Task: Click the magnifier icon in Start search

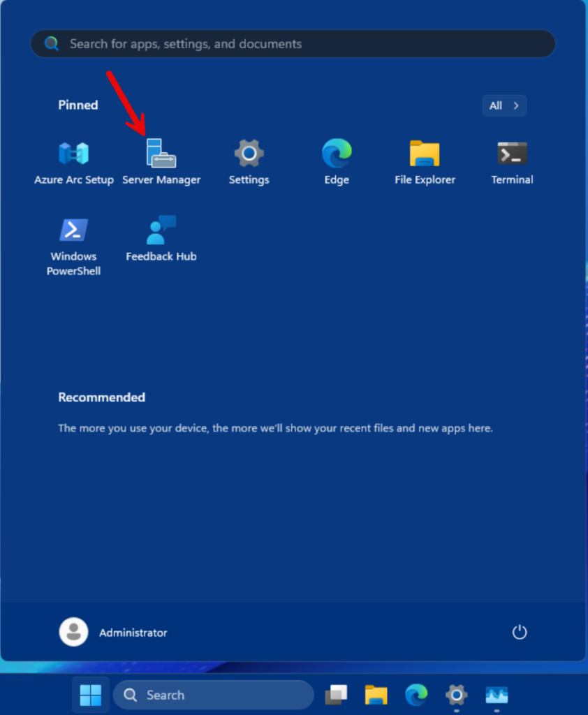Action: (x=52, y=44)
